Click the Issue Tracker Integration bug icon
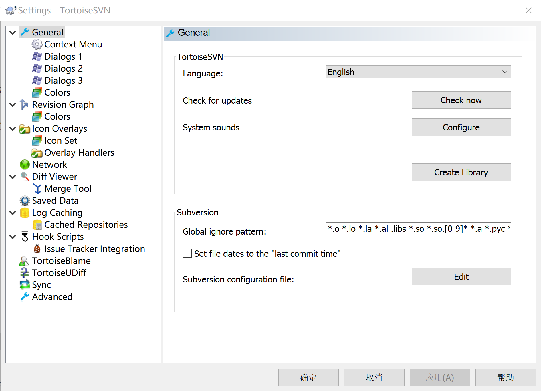Viewport: 541px width, 392px height. point(37,249)
